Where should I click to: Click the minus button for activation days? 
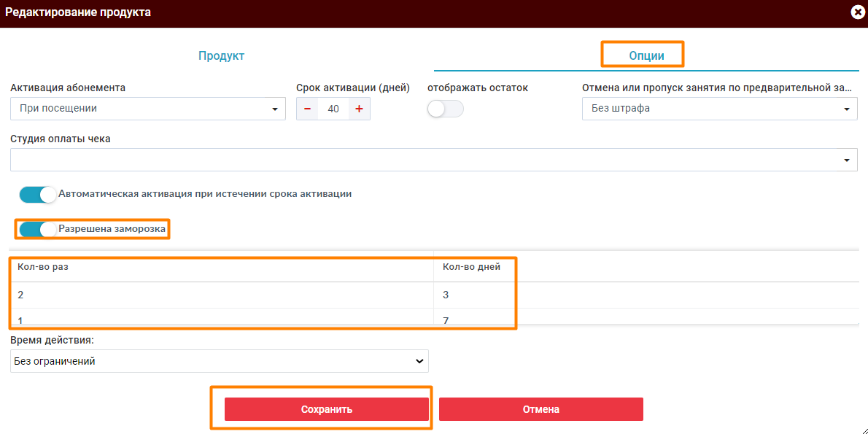[x=307, y=109]
